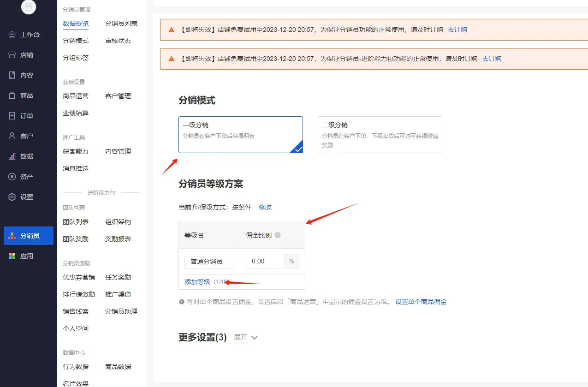Open the 店铺 shop icon
The height and width of the screenshot is (387, 588).
pyautogui.click(x=12, y=55)
